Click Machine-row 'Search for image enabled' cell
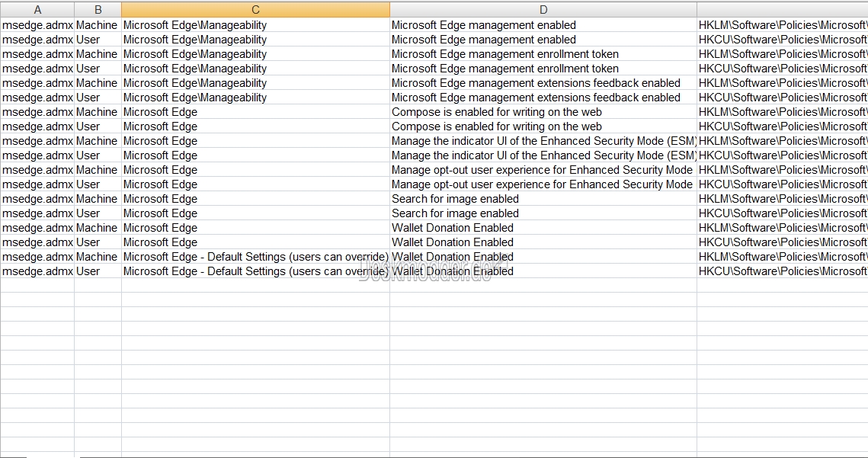 [543, 198]
